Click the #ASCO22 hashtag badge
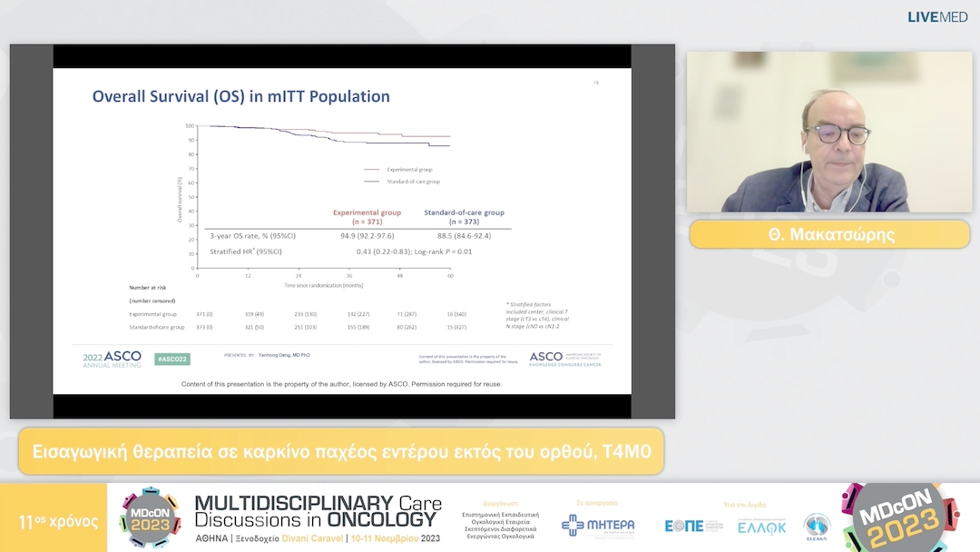Viewport: 980px width, 552px height. pyautogui.click(x=171, y=359)
